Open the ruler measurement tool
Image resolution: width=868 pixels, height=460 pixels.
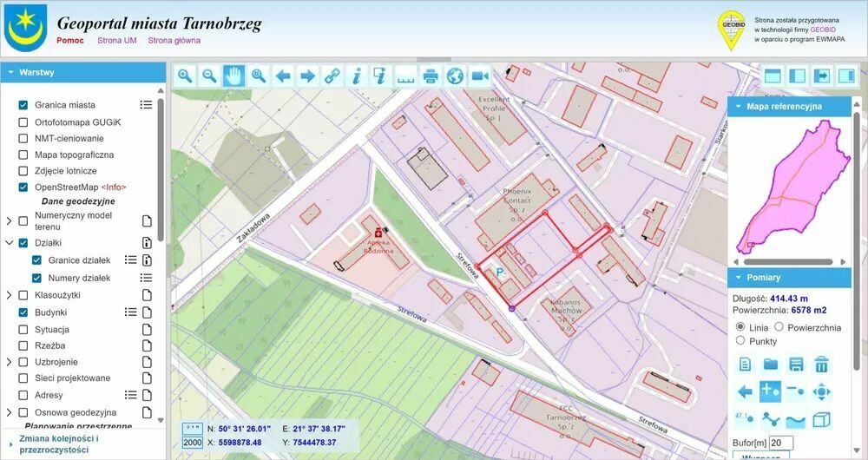click(x=406, y=76)
